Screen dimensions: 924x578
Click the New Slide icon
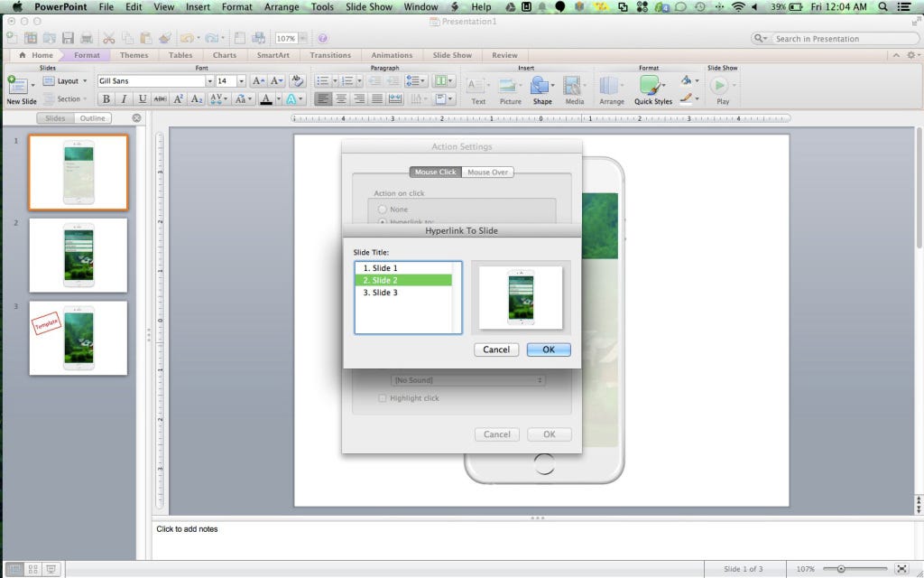(x=16, y=86)
